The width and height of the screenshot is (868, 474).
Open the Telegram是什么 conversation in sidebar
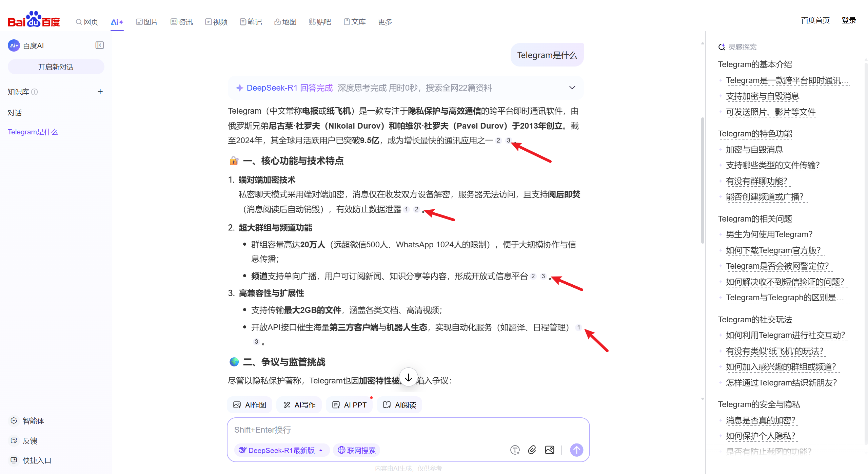pos(33,132)
